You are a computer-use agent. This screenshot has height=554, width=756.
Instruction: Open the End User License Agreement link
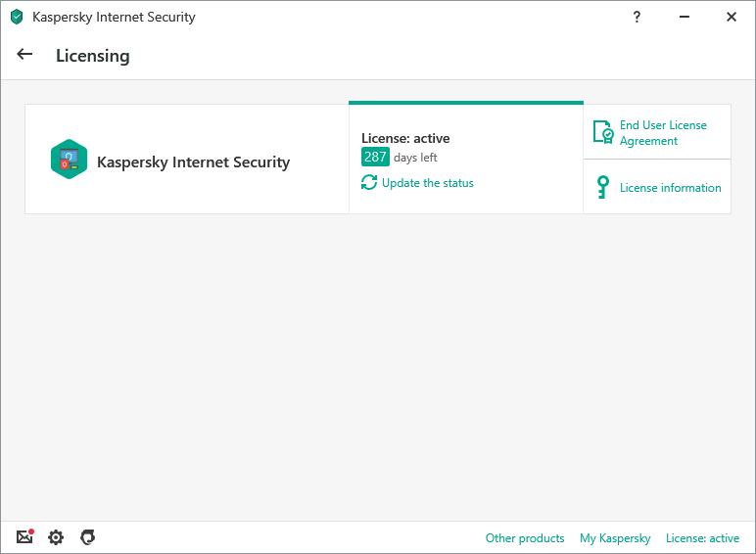663,133
